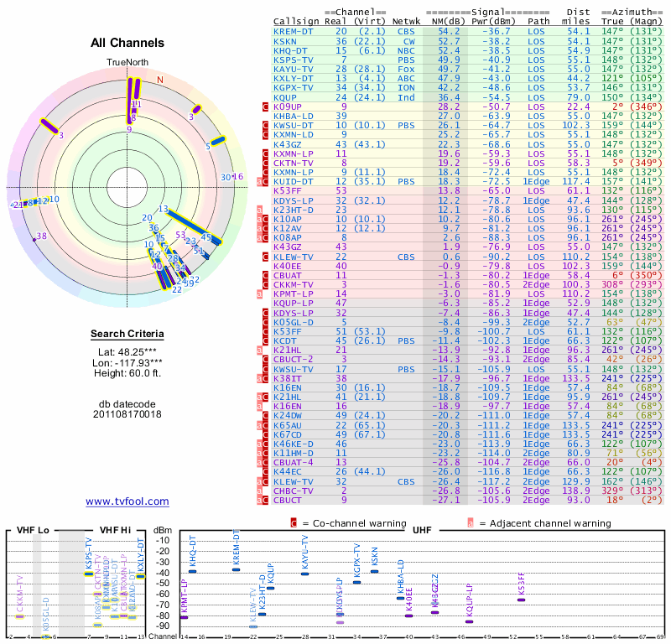Viewport: 671px width, 644px height.
Task: Open the www.tvfool.com link
Action: click(127, 501)
